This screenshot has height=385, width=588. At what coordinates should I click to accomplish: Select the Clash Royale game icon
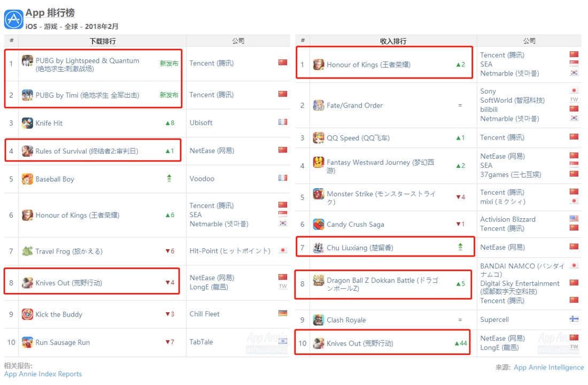319,320
